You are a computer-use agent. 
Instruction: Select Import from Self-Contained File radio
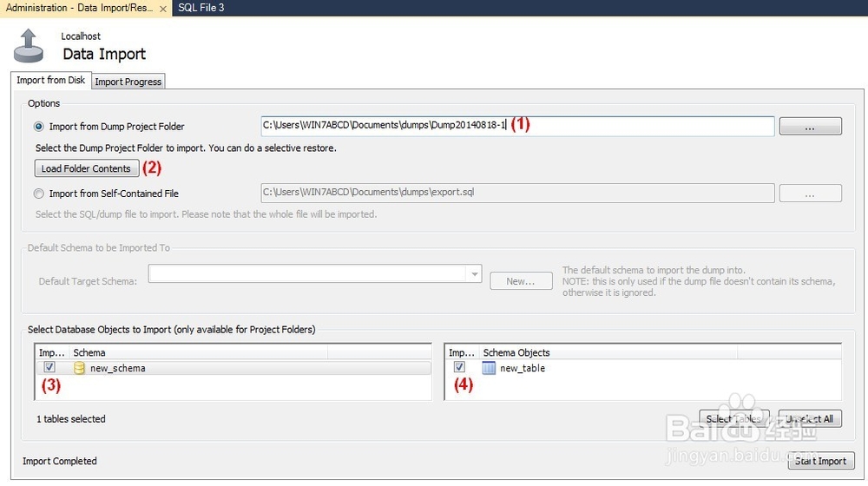pos(39,194)
